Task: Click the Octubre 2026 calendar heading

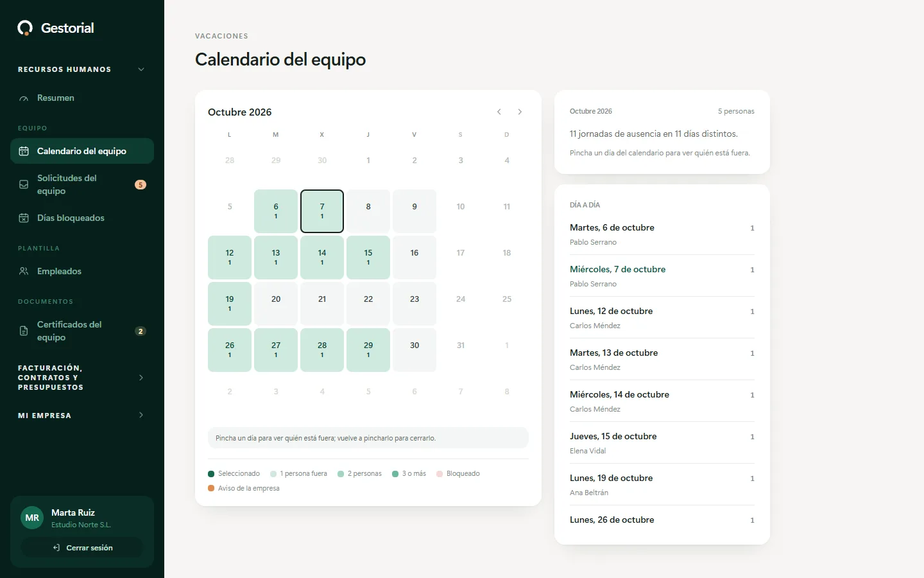Action: click(240, 112)
